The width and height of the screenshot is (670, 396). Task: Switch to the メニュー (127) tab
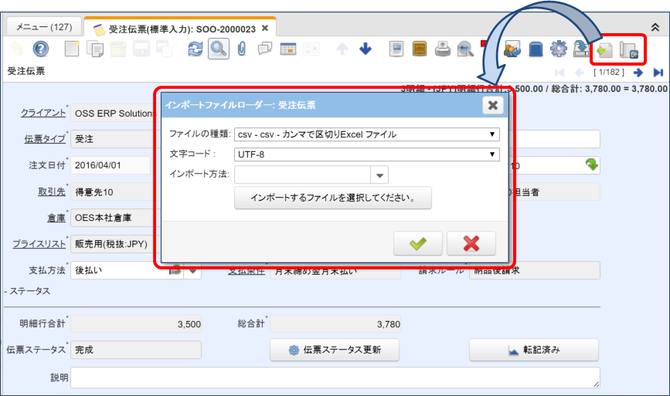pos(44,27)
